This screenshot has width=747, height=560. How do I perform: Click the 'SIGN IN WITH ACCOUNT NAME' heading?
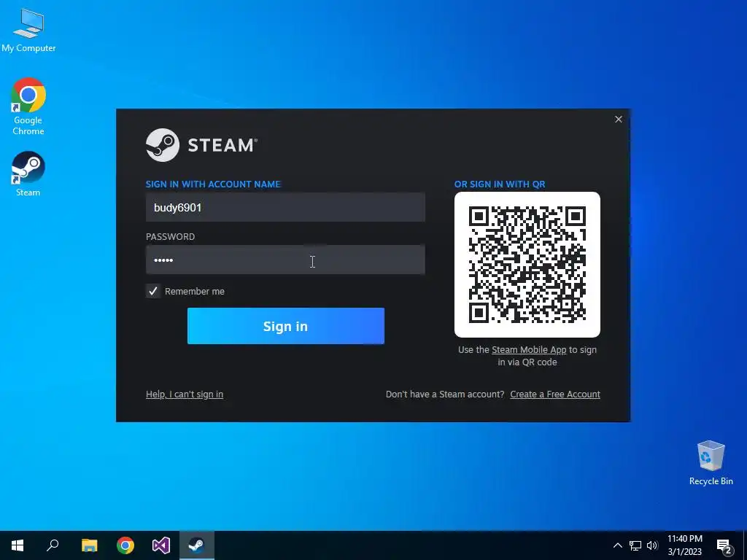pos(213,184)
